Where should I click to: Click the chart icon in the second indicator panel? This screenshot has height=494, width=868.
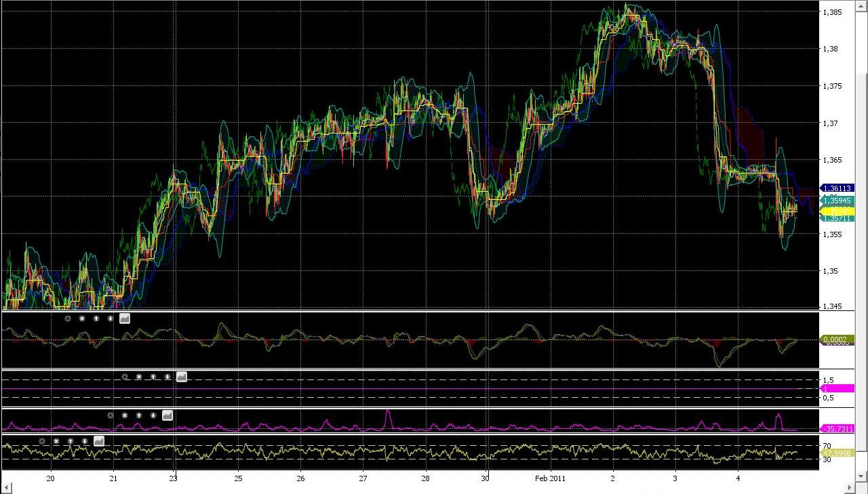click(181, 377)
